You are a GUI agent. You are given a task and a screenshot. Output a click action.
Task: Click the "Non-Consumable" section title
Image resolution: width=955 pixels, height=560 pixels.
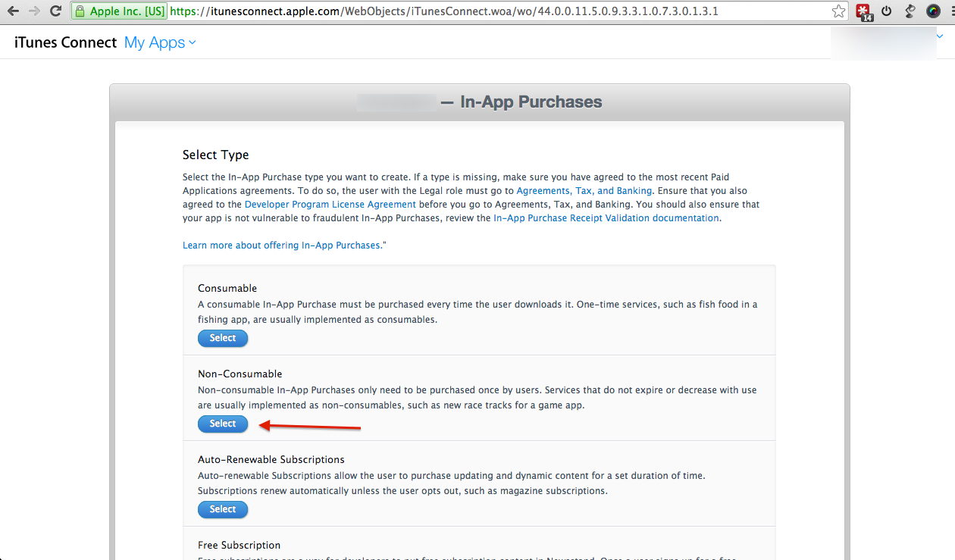point(240,374)
